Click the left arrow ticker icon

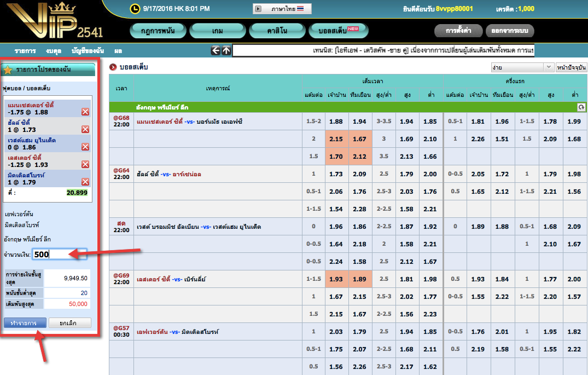pyautogui.click(x=216, y=50)
